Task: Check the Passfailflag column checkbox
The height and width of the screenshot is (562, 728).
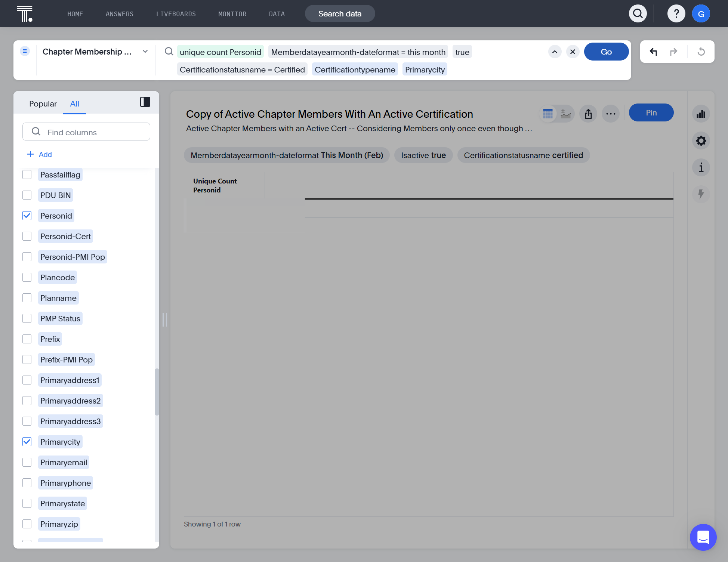Action: click(27, 175)
